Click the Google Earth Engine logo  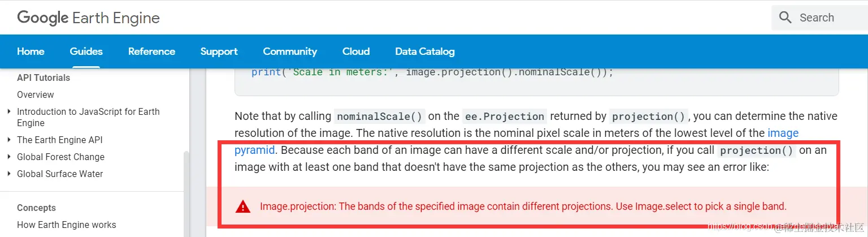click(x=88, y=18)
